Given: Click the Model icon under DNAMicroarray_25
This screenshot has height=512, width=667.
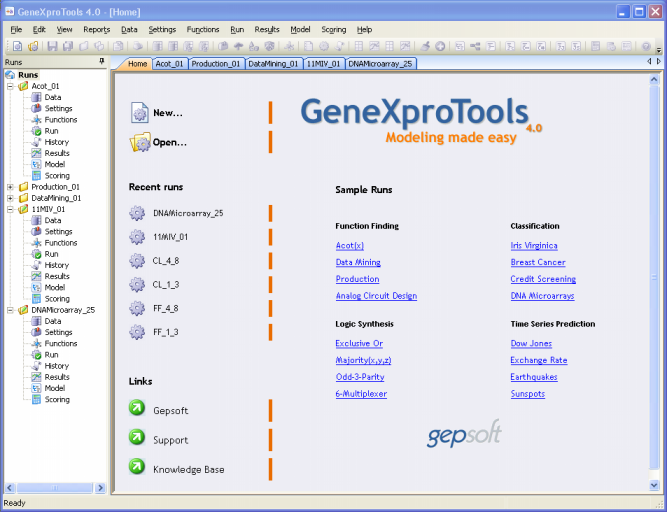Looking at the screenshot, I should point(37,388).
